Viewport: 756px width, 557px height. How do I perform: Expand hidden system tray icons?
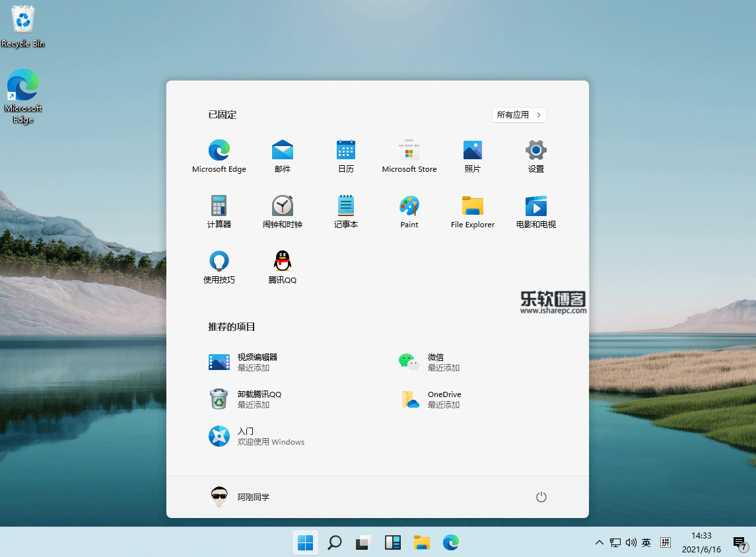[599, 542]
